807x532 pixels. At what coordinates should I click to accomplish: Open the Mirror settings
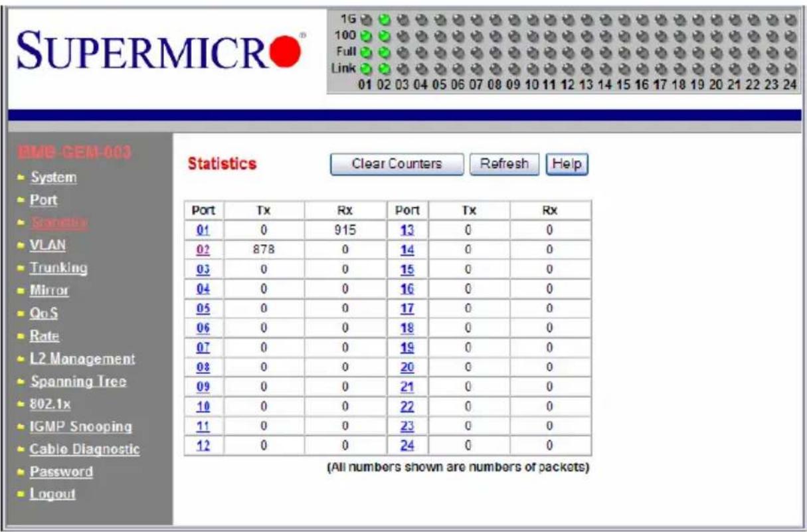tap(49, 290)
